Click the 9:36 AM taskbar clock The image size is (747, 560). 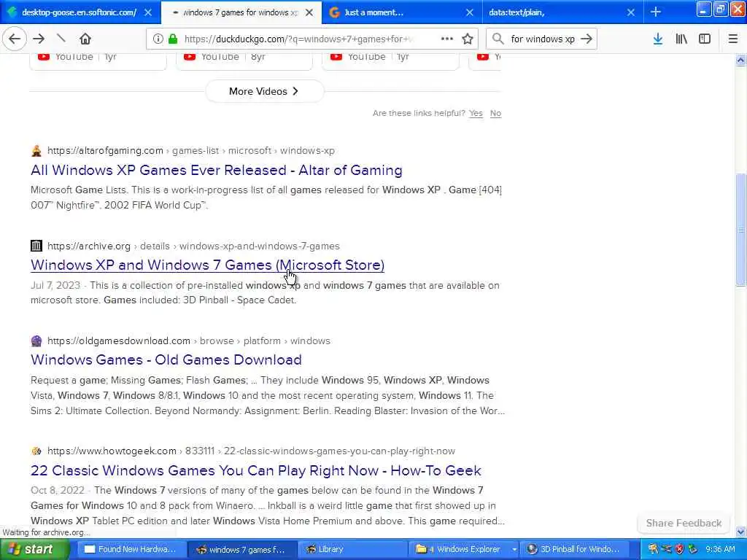pyautogui.click(x=720, y=550)
